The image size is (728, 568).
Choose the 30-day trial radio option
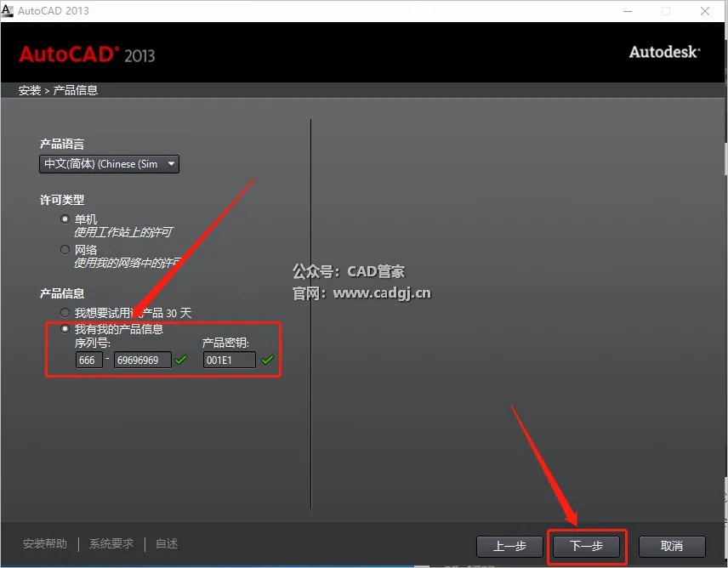coord(65,312)
